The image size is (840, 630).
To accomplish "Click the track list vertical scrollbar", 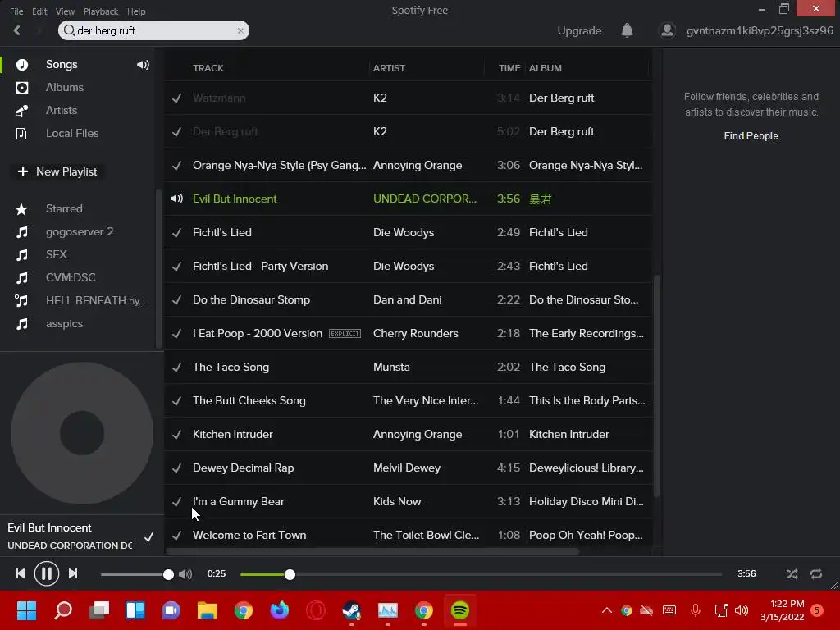I will (x=657, y=386).
